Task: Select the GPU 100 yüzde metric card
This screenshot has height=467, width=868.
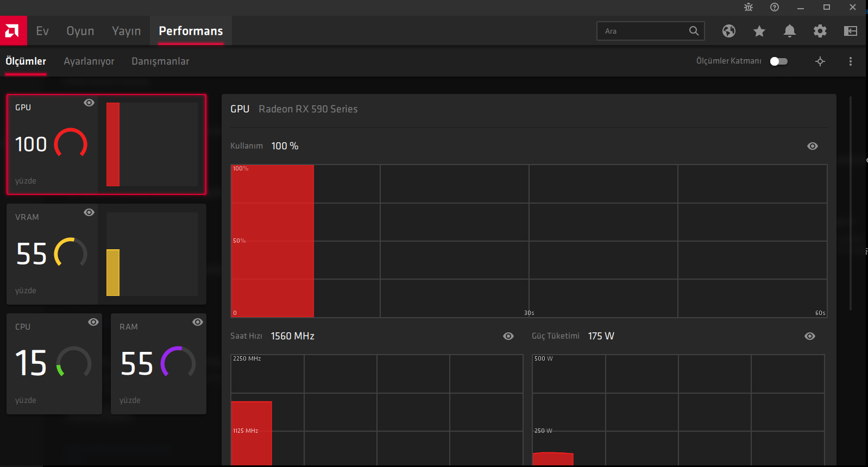Action: click(x=106, y=144)
